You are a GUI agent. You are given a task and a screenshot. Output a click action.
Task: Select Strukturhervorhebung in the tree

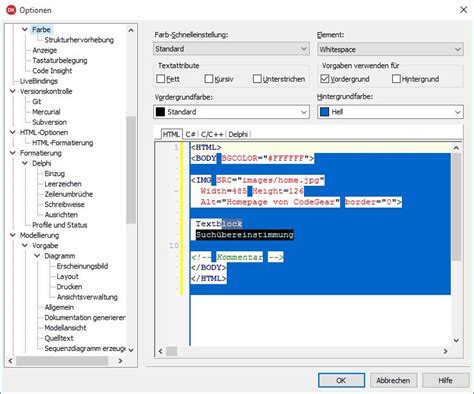click(x=79, y=40)
